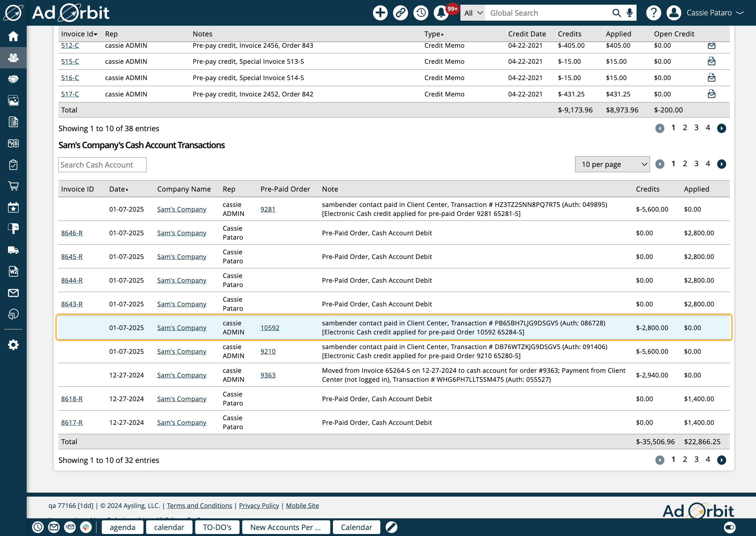Open the settings gear in sidebar

click(x=13, y=345)
